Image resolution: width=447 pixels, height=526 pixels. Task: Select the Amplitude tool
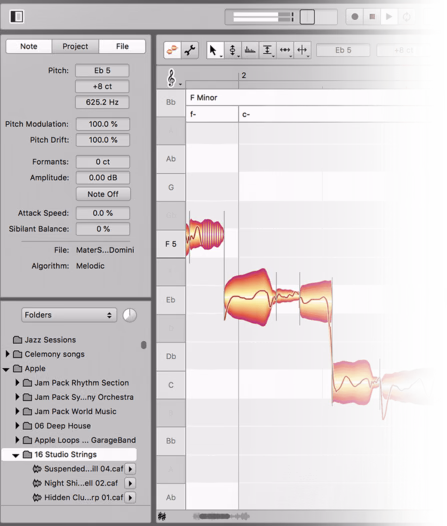coord(267,50)
